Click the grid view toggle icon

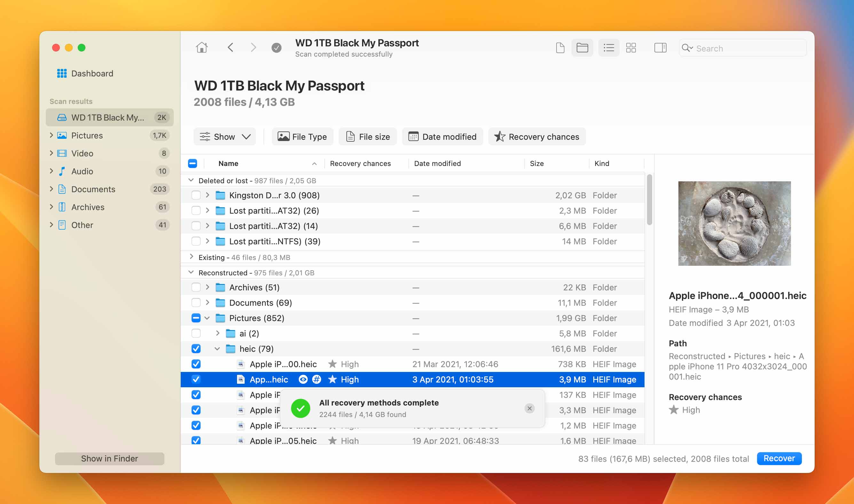630,48
